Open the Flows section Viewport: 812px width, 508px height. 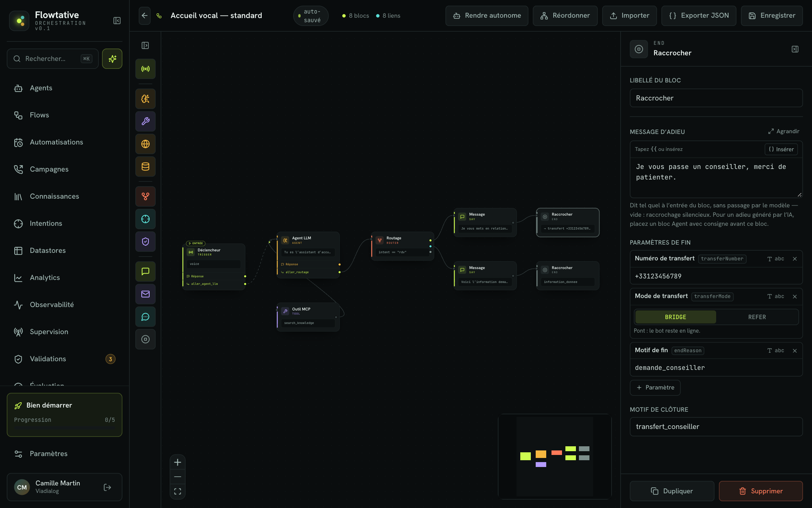(x=65, y=115)
